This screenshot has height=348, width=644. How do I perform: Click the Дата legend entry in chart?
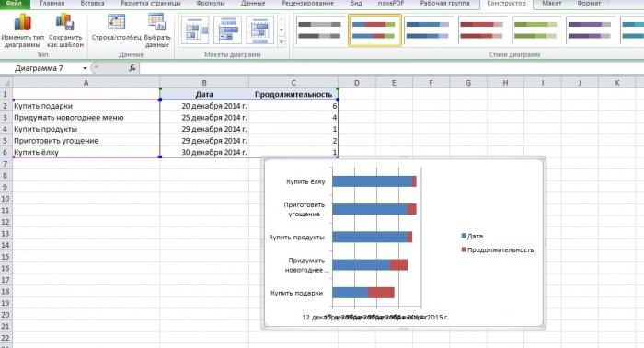tap(472, 236)
